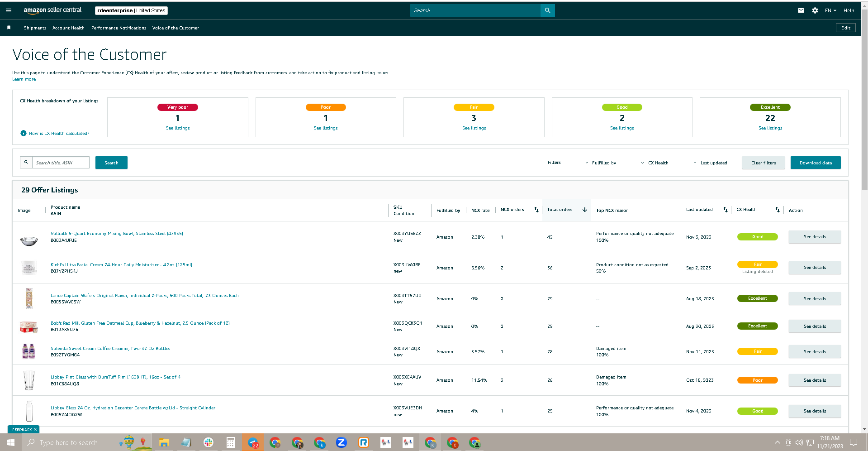The image size is (868, 451).
Task: Open the settings gear icon
Action: (815, 10)
